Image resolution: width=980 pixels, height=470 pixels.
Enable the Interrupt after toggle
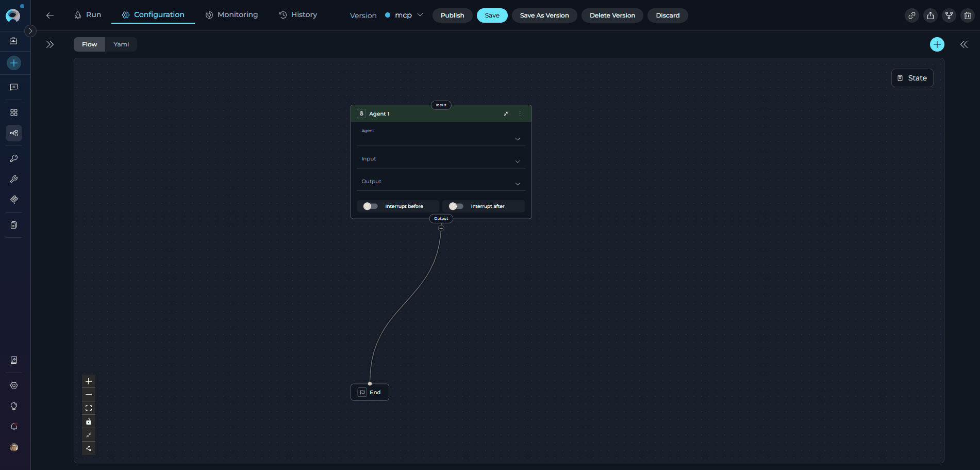[456, 206]
